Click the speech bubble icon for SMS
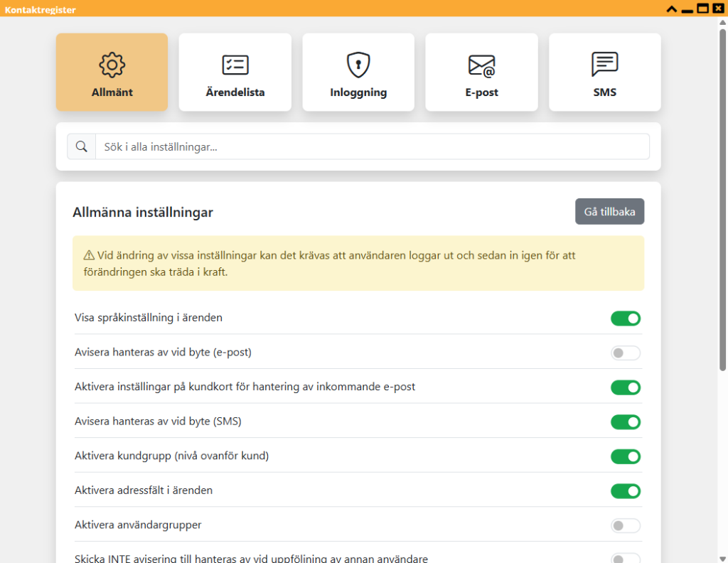The width and height of the screenshot is (728, 563). click(604, 64)
